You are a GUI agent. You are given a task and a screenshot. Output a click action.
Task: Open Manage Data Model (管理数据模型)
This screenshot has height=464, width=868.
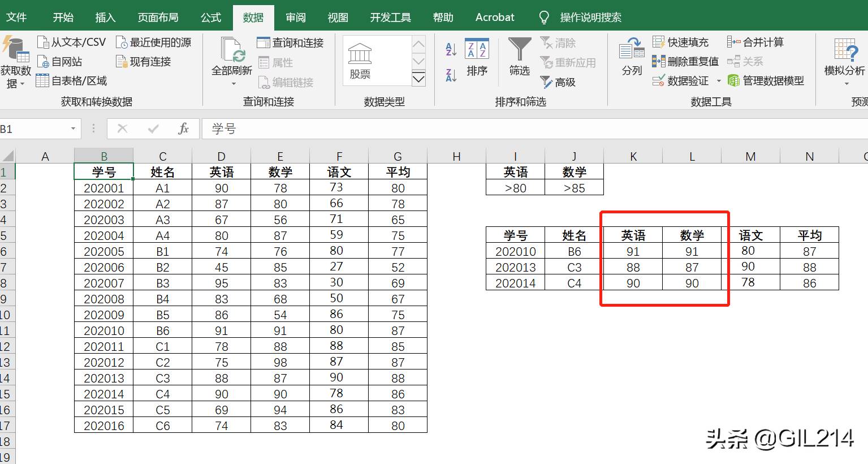pyautogui.click(x=766, y=81)
